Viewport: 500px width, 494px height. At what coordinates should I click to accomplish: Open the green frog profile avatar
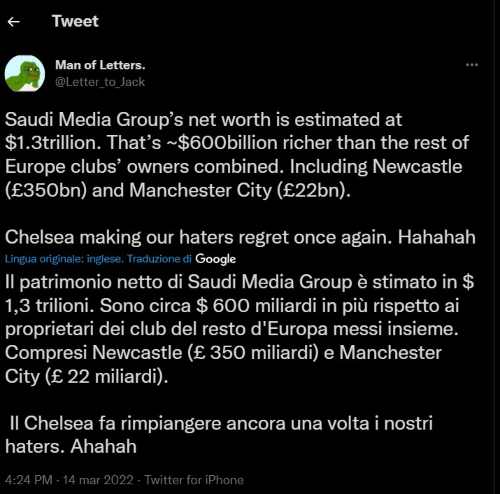click(x=25, y=73)
